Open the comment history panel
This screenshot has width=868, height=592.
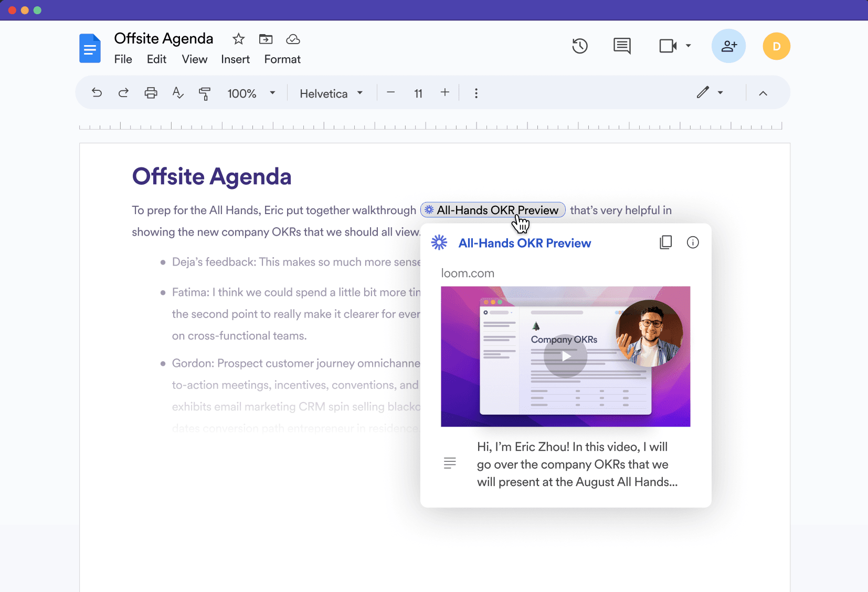click(622, 46)
